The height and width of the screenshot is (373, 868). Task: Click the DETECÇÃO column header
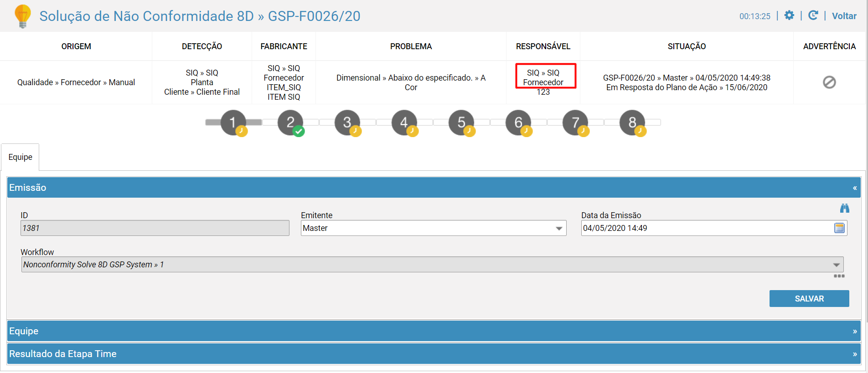point(202,46)
